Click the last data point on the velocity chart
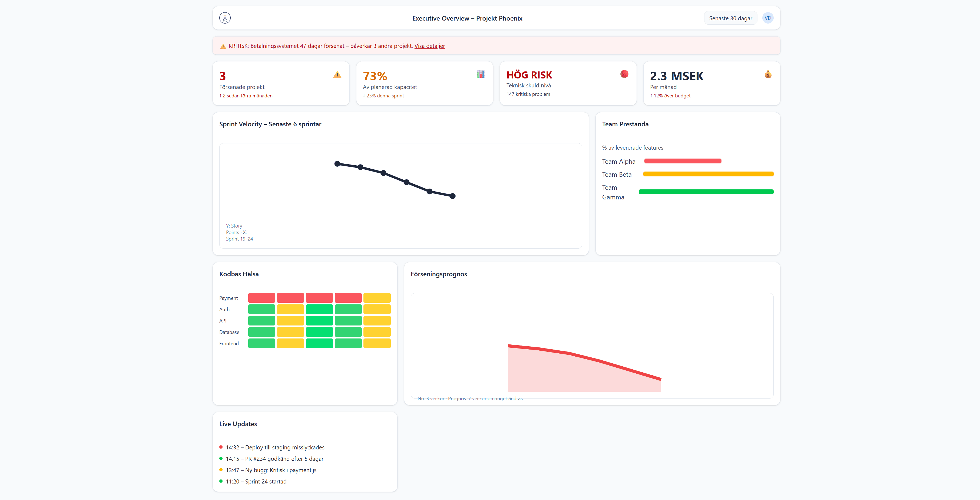Image resolution: width=980 pixels, height=500 pixels. click(x=452, y=196)
